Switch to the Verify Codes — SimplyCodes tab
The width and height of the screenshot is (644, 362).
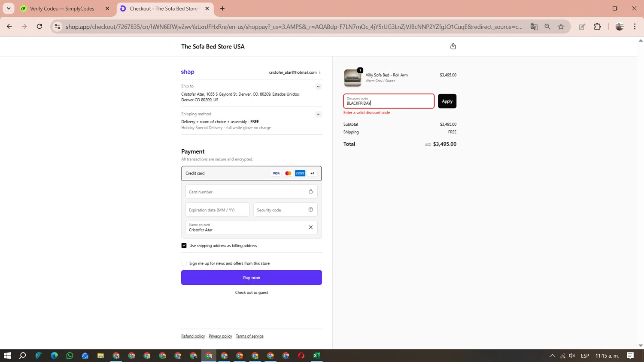62,9
